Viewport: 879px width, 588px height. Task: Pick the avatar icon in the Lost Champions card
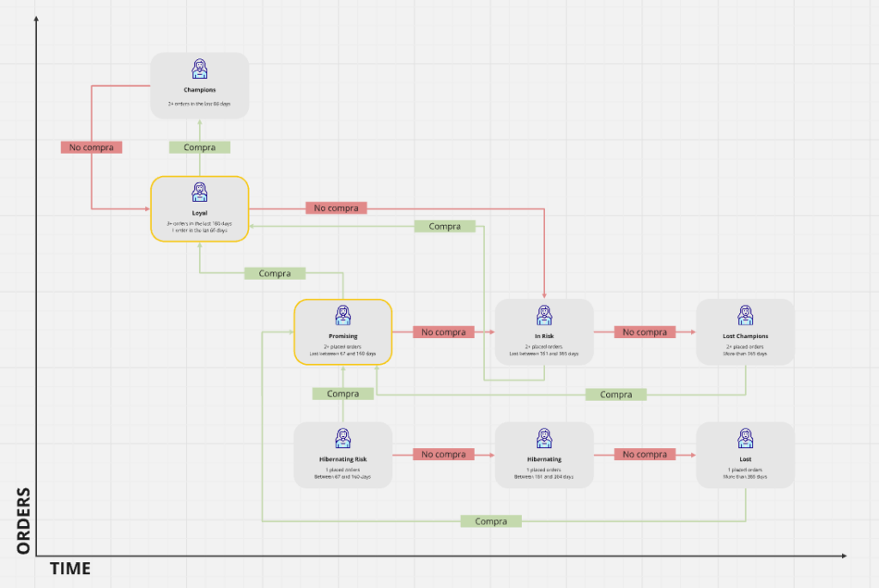click(746, 316)
